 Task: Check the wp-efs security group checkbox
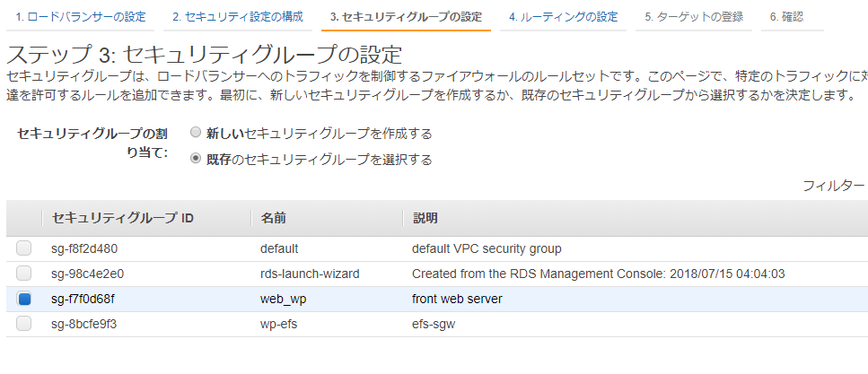coord(24,324)
